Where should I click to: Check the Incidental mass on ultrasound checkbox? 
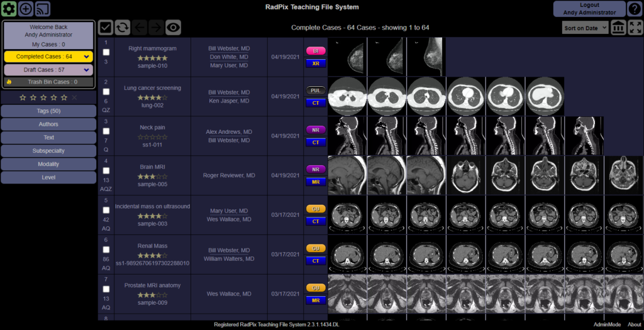[106, 210]
